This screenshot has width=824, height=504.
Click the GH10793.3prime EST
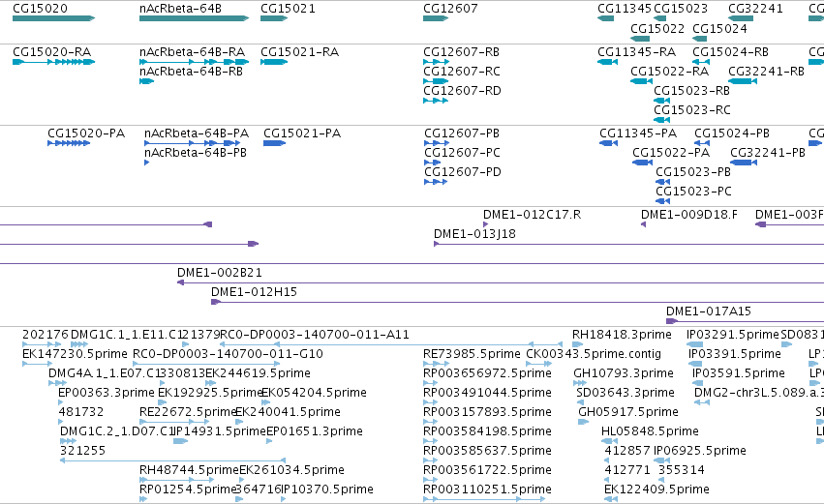(579, 383)
